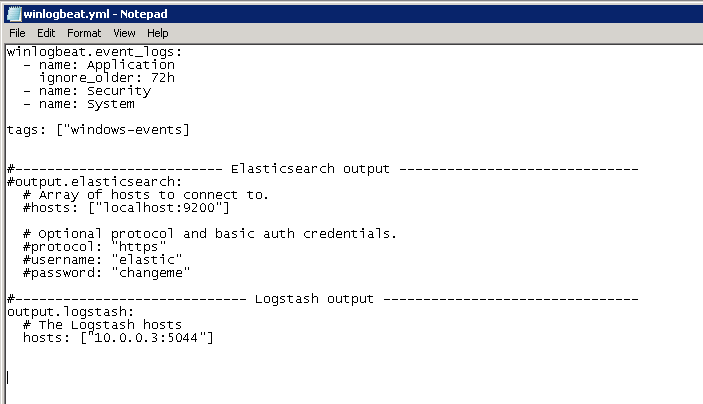This screenshot has width=703, height=404.
Task: Open the Format menu
Action: coord(84,33)
